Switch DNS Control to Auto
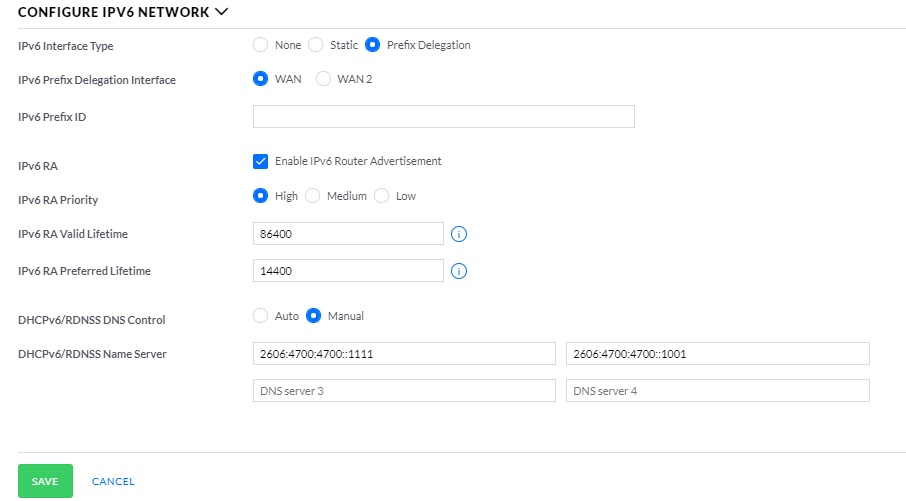The image size is (906, 501). coord(261,316)
